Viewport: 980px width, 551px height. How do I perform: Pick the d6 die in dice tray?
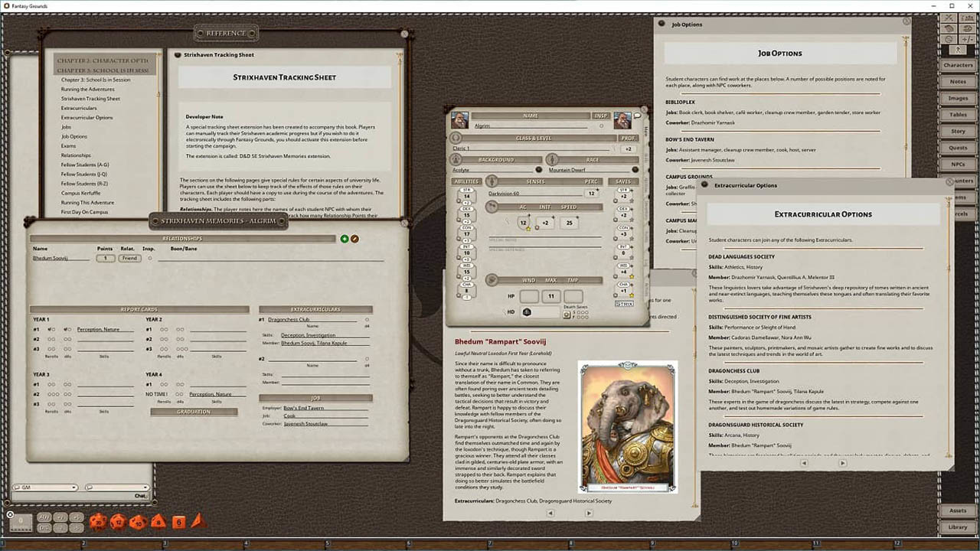coord(178,522)
